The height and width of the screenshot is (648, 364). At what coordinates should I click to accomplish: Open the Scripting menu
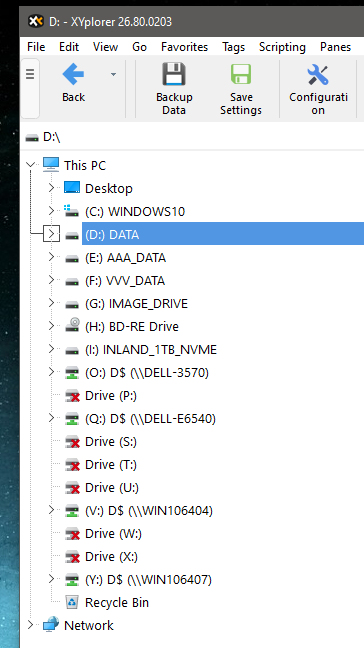(x=282, y=47)
